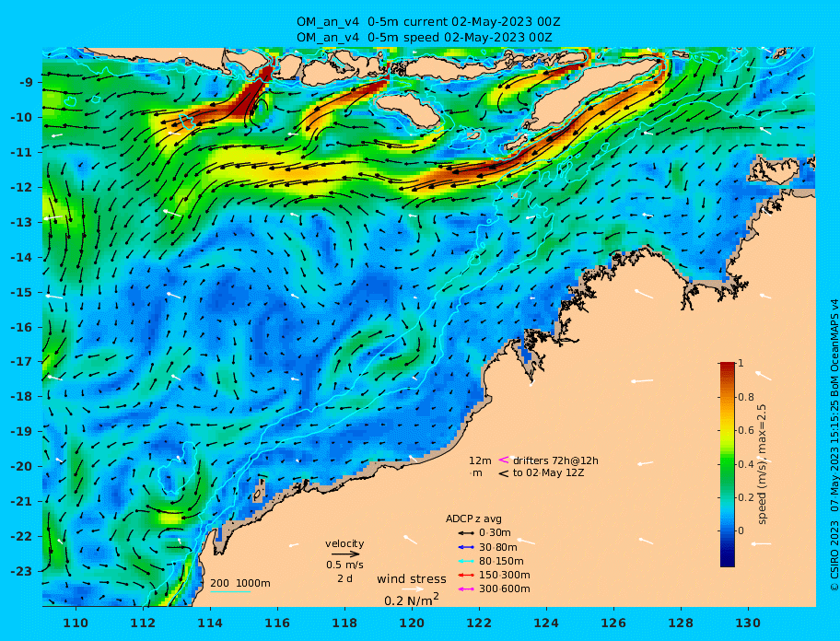Viewport: 840px width, 641px height.
Task: Click the longitude label "114"
Action: point(211,624)
